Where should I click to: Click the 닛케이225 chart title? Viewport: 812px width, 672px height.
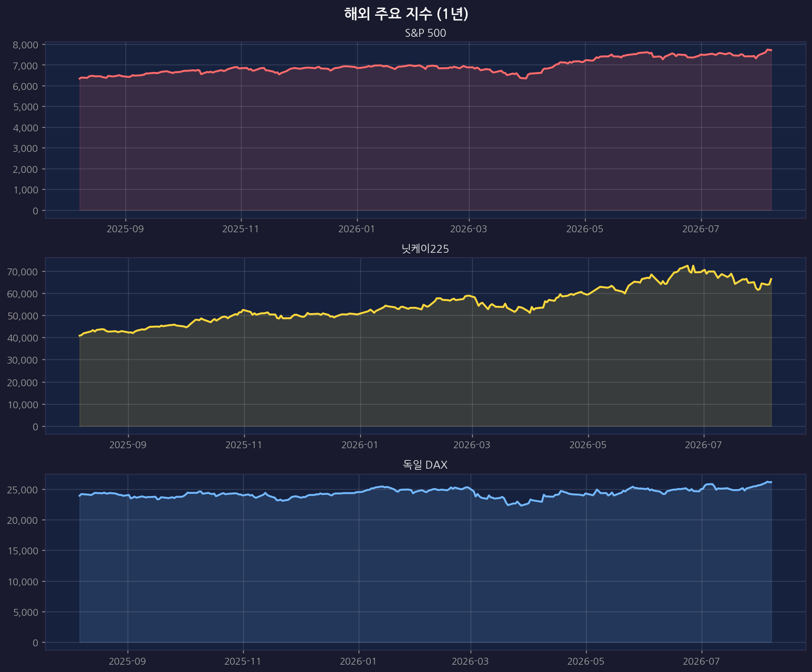[x=425, y=249]
